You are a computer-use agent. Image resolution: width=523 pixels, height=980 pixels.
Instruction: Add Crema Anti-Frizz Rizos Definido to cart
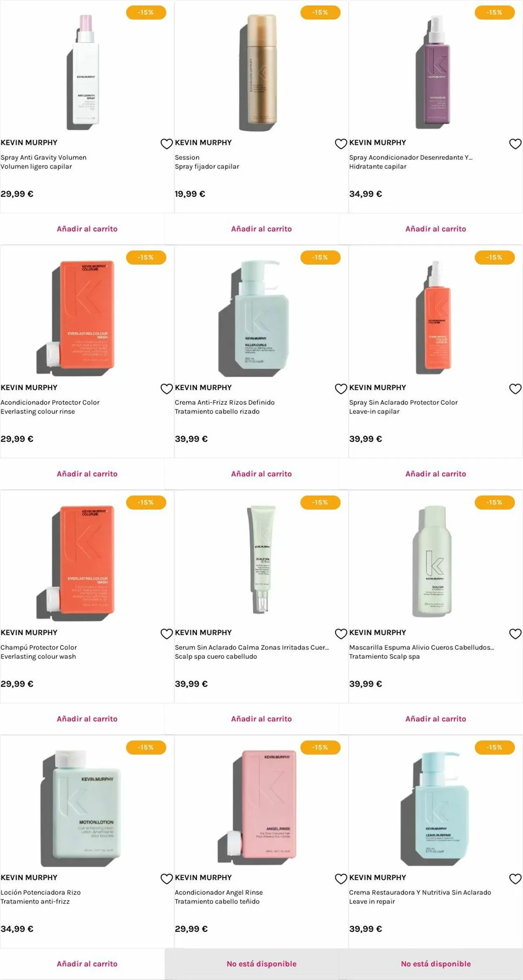[x=261, y=474]
